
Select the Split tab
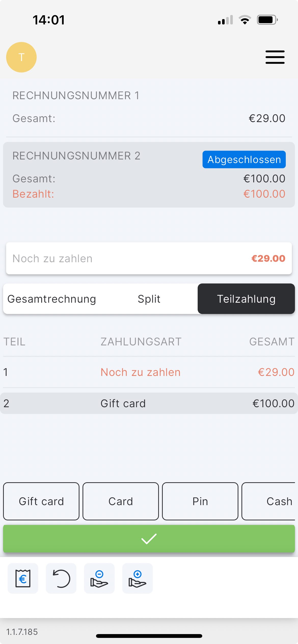tap(149, 299)
